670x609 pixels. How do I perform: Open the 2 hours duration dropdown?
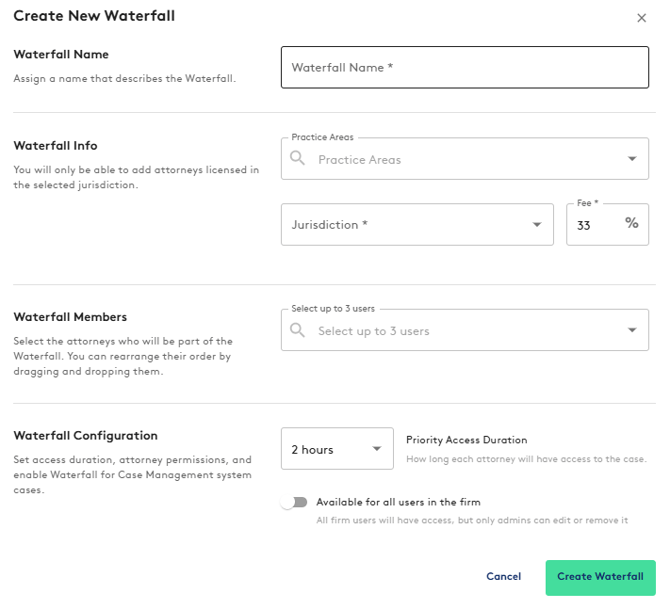[x=336, y=449]
